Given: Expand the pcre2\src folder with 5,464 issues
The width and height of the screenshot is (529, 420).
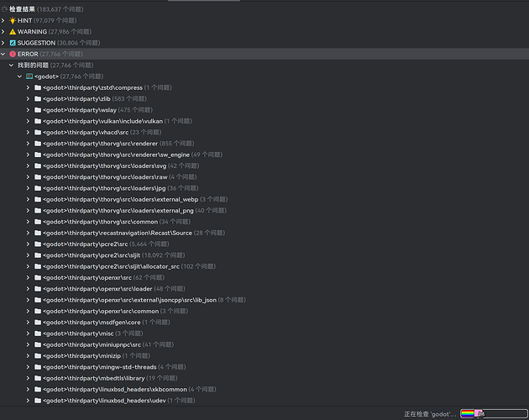Looking at the screenshot, I should (28, 244).
